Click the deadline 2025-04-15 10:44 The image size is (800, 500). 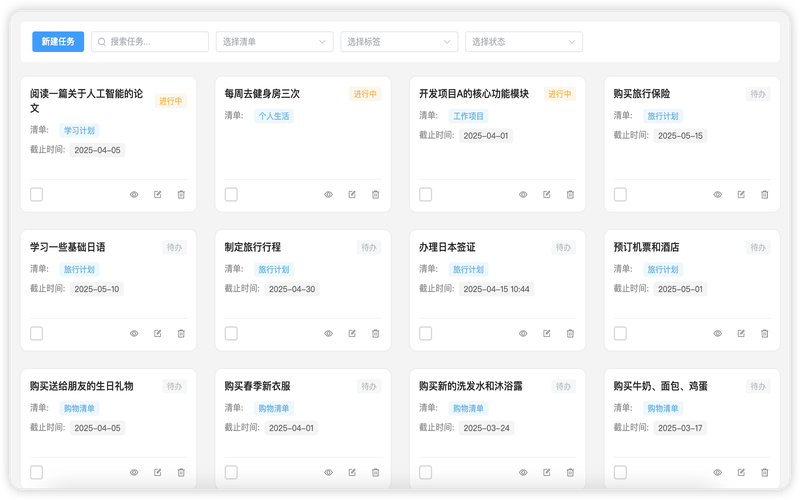pos(496,289)
